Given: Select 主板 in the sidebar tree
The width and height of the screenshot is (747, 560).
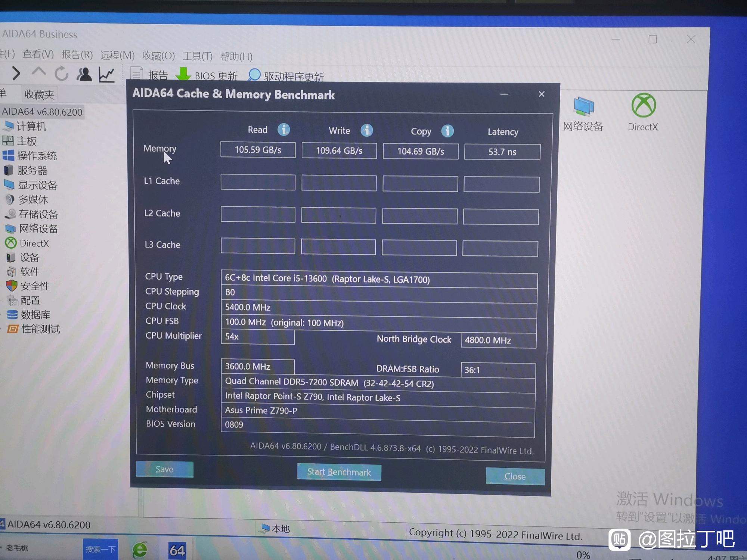Looking at the screenshot, I should coord(20,141).
